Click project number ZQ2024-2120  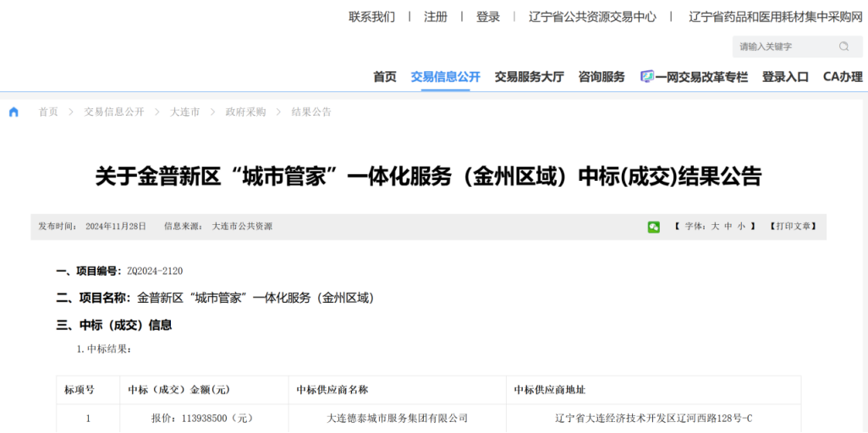(155, 271)
